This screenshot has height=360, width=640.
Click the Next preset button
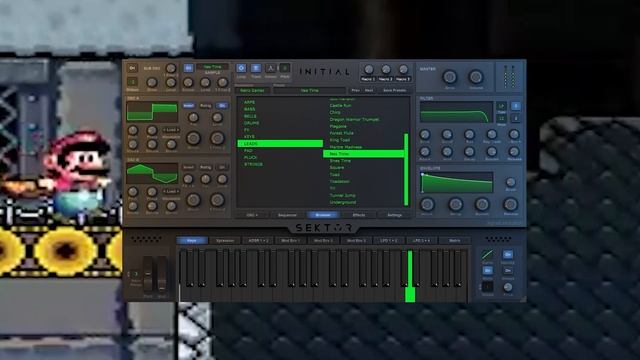tap(369, 91)
